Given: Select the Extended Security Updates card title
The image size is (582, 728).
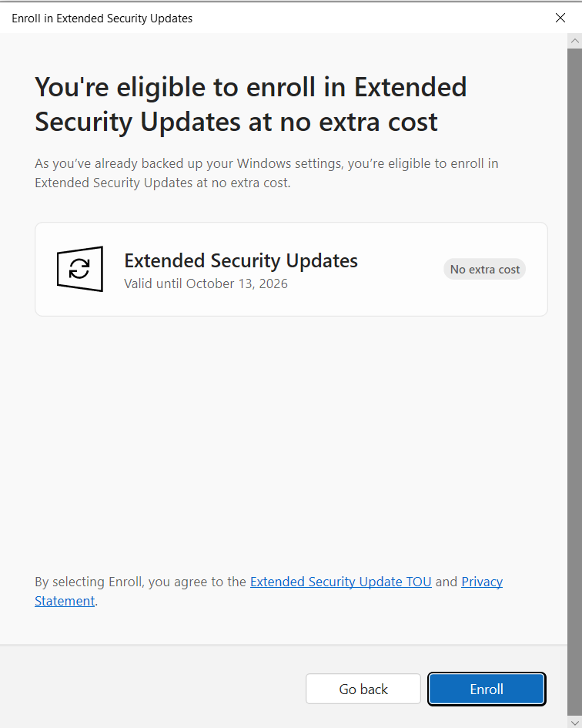Looking at the screenshot, I should [x=241, y=260].
